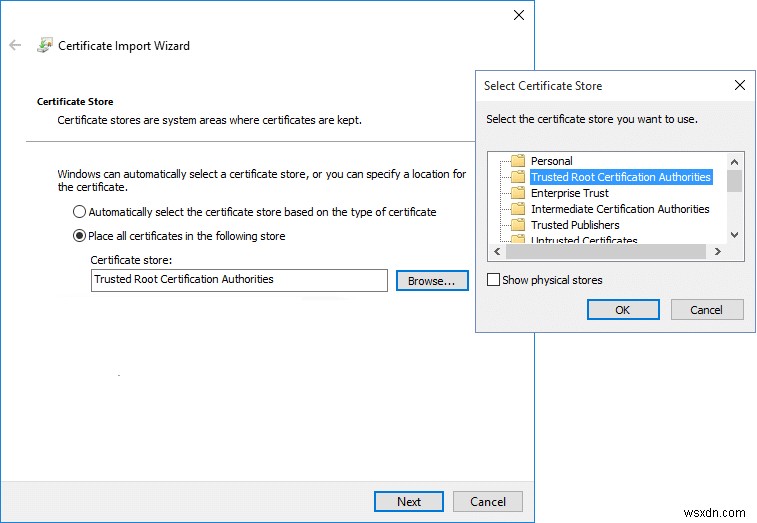The image size is (757, 523).
Task: Confirm store selection with OK
Action: (622, 310)
